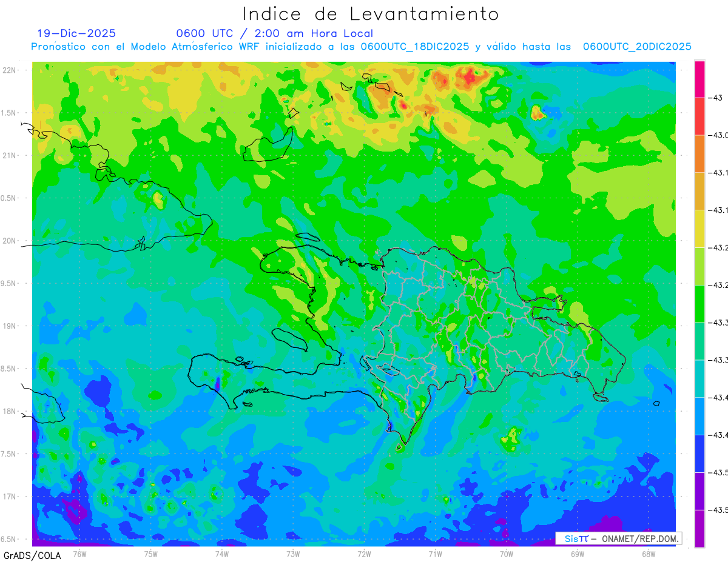Viewport: 728px width, 562px height.
Task: Pick the royal blue legend swatch
Action: tap(699, 454)
